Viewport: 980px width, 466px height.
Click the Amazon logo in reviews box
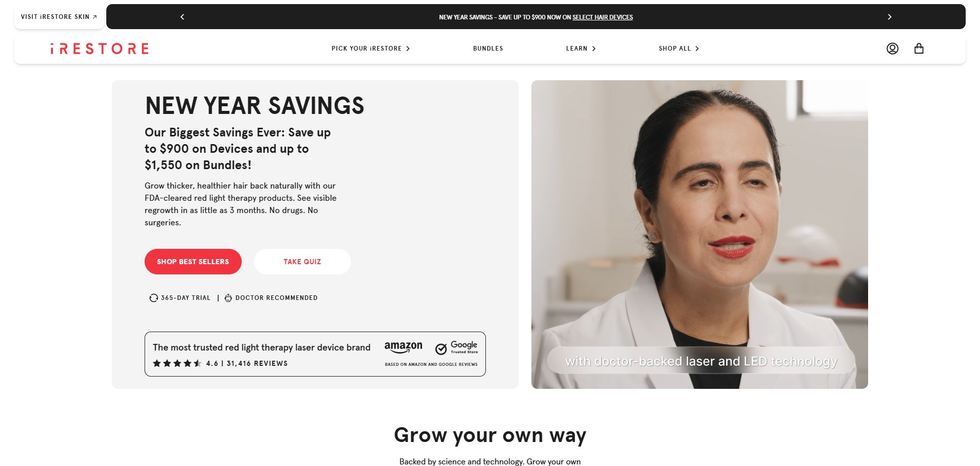tap(403, 347)
